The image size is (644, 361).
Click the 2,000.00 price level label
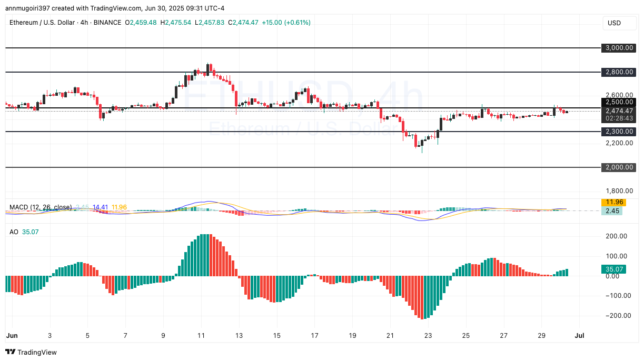[x=619, y=167]
